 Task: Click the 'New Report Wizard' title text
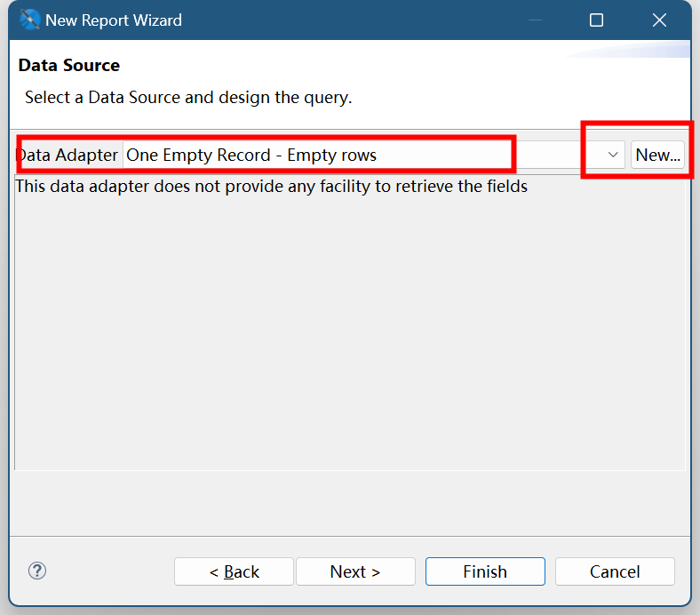114,20
